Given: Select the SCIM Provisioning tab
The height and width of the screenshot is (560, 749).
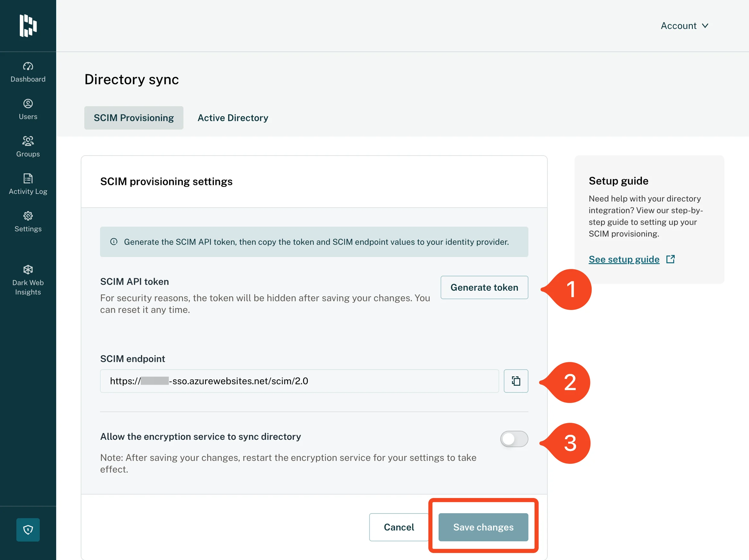Looking at the screenshot, I should (134, 118).
